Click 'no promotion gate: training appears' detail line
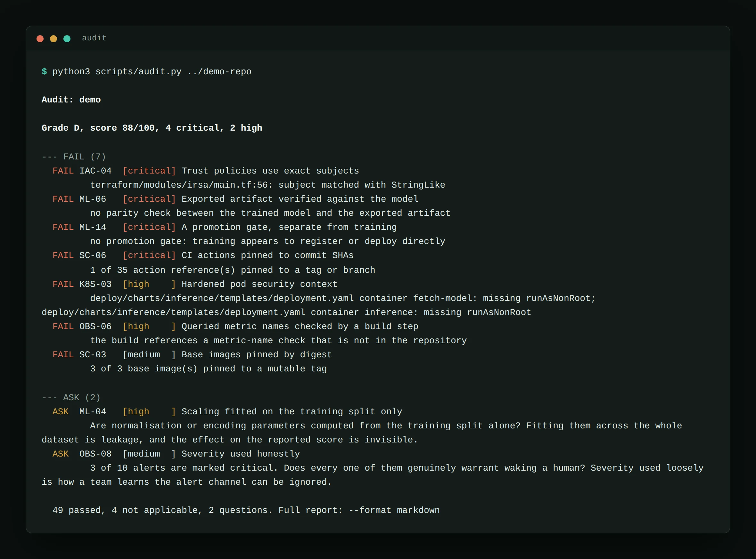756x559 pixels. (x=267, y=241)
